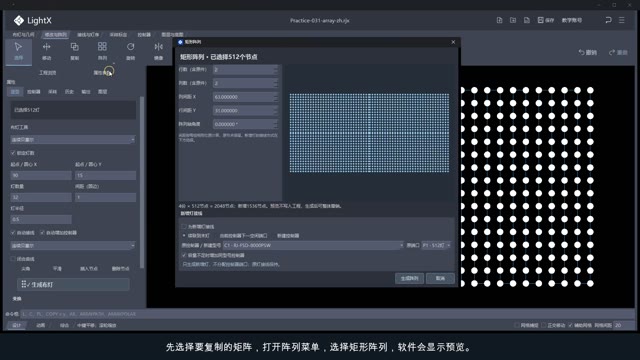Adjust the column spacing X stepper
640x360 pixels.
276,97
